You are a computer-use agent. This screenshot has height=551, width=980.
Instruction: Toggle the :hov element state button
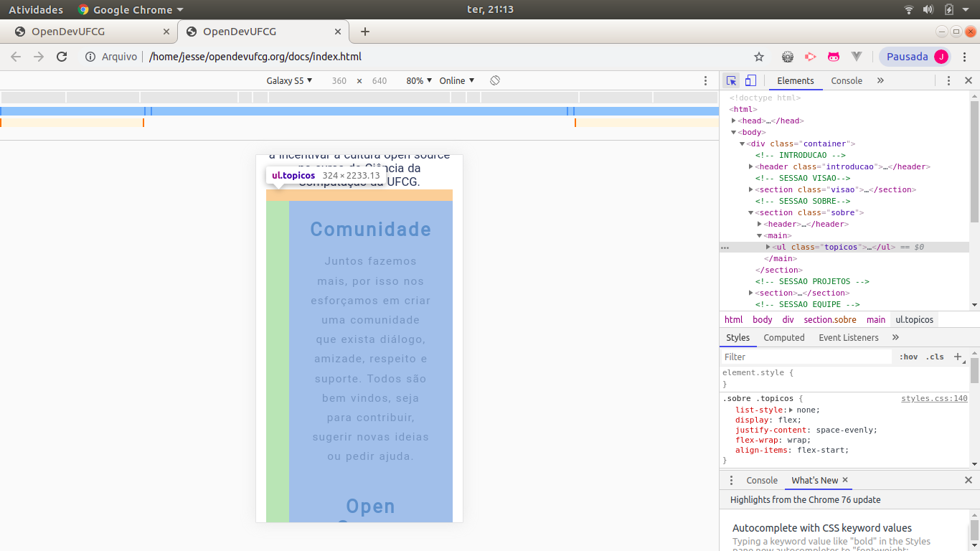(908, 357)
